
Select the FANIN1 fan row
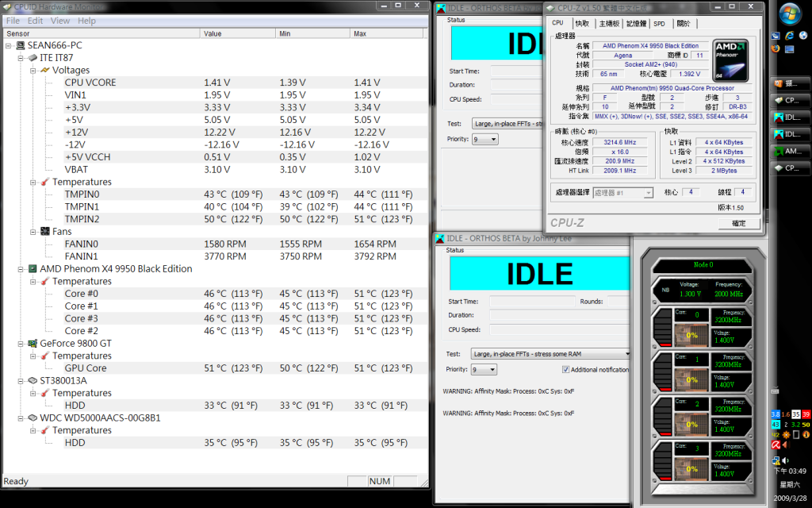[x=246, y=256]
